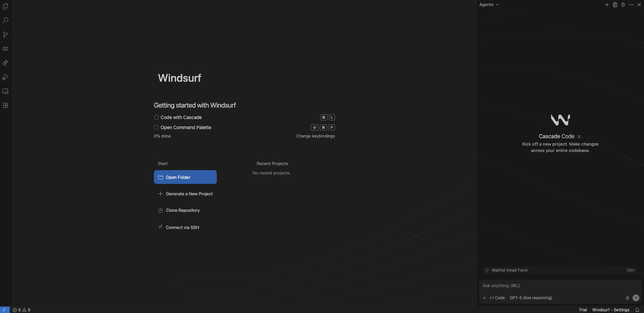Image resolution: width=644 pixels, height=313 pixels.
Task: Start a new Cascade conversation with plus icon
Action: click(607, 5)
